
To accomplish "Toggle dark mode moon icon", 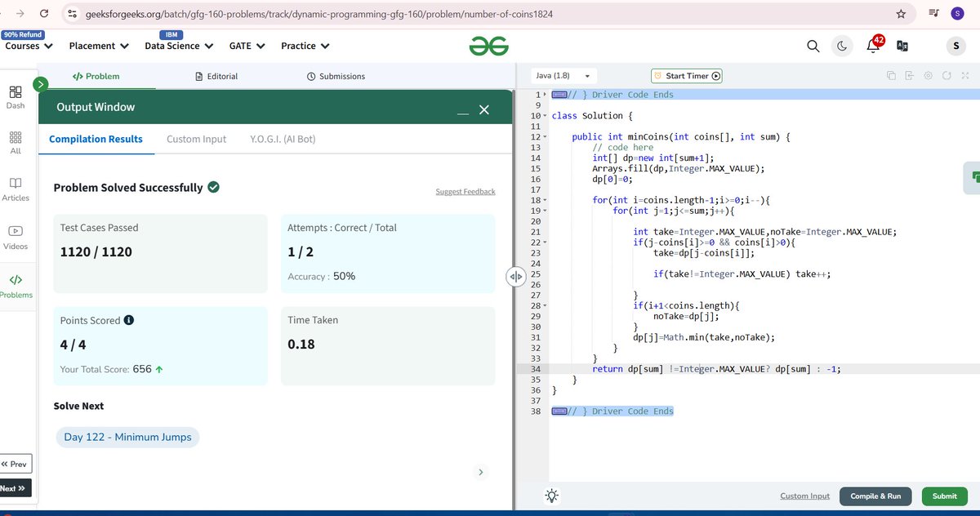I will [x=841, y=47].
